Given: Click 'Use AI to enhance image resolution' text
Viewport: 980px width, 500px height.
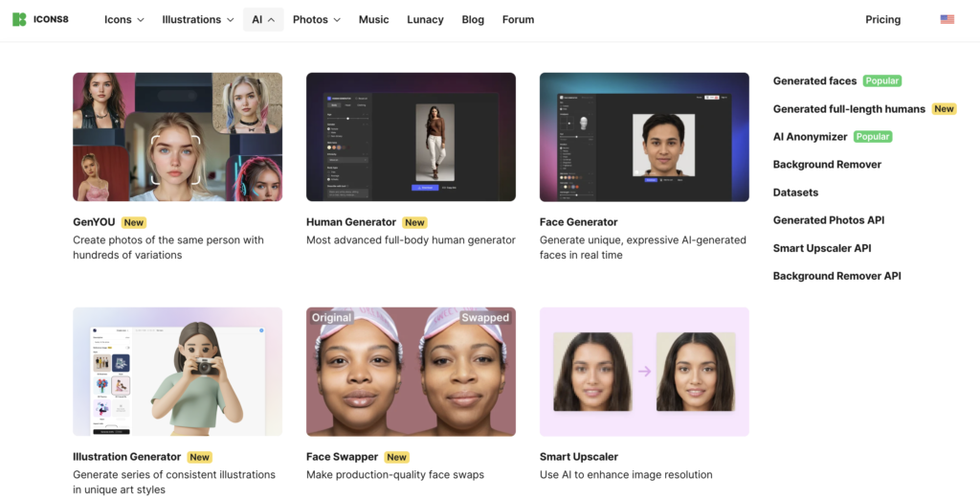Looking at the screenshot, I should pos(626,475).
